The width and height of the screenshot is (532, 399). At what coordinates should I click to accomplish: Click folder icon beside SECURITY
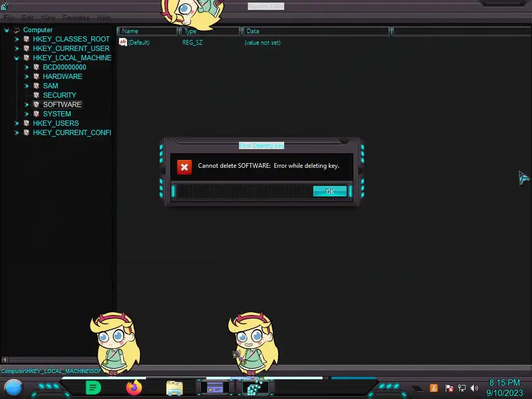click(x=36, y=96)
